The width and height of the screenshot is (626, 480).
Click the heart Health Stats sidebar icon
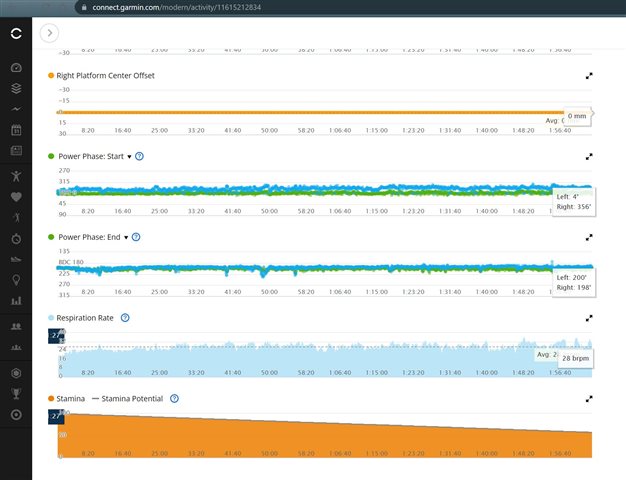[15, 196]
